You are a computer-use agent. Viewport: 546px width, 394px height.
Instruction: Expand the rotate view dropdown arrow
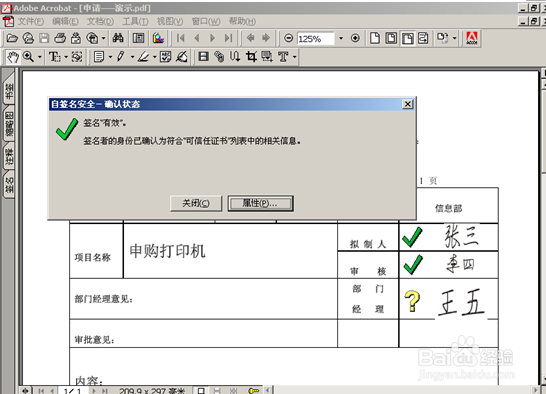454,38
